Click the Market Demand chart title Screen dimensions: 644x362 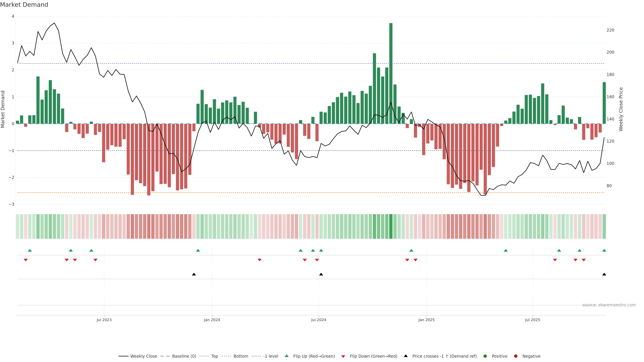point(24,5)
